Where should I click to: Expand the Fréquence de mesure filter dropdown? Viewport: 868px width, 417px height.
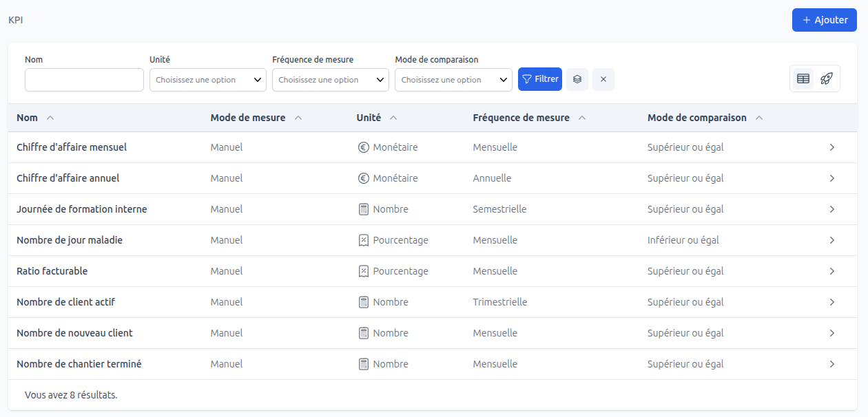330,80
